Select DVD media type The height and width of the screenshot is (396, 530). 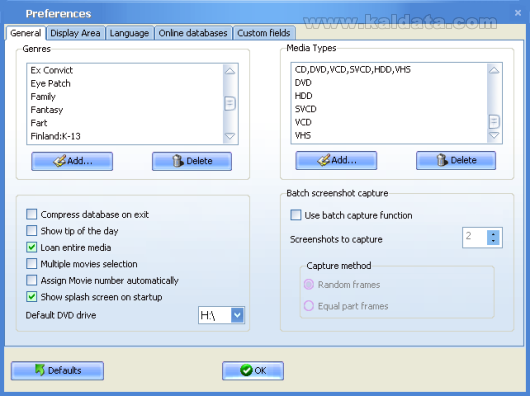click(x=390, y=83)
